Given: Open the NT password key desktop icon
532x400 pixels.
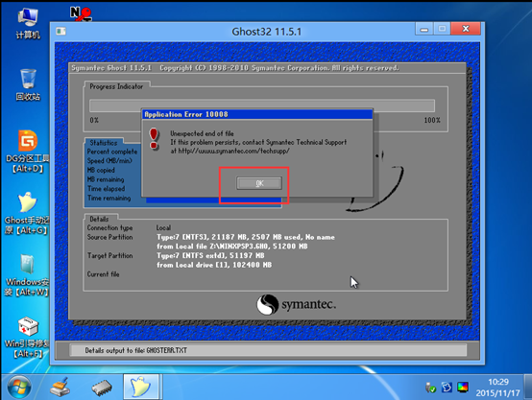Looking at the screenshot, I should point(81,13).
